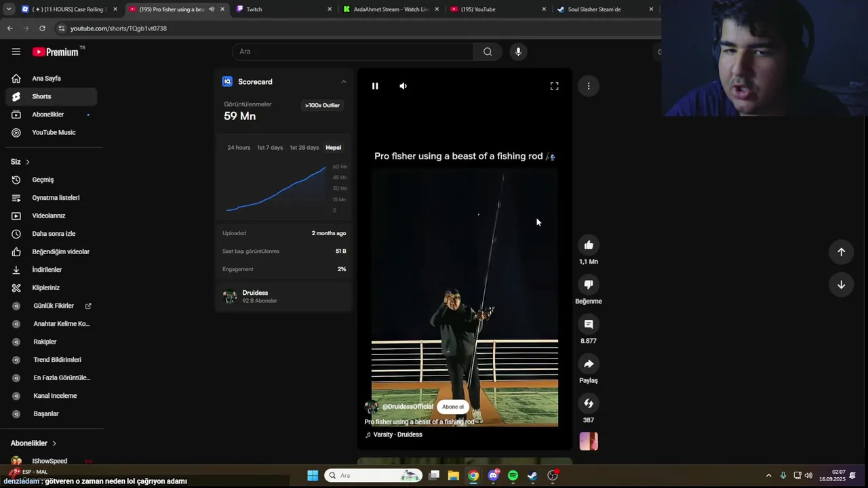Viewport: 868px width, 488px height.
Task: Open comments with 8.877 count
Action: (589, 324)
